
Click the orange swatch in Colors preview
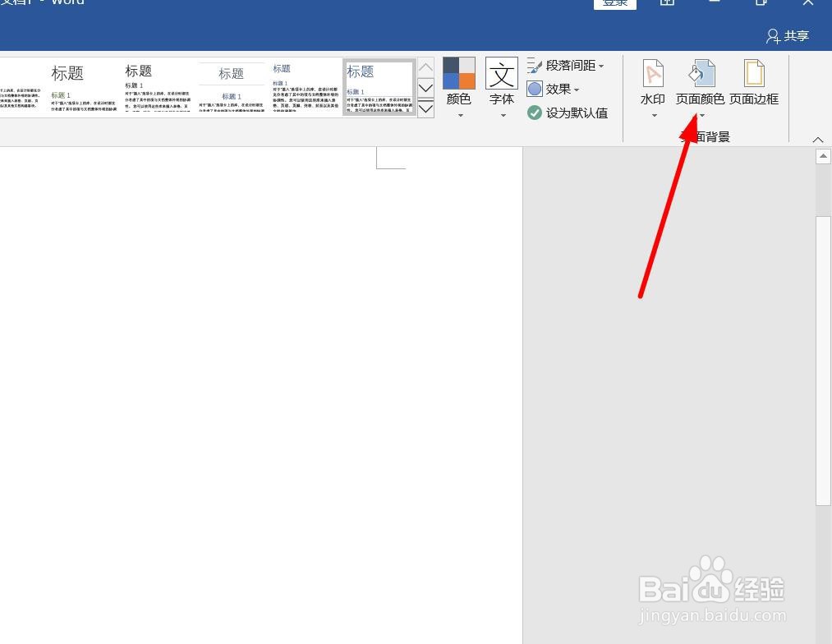[468, 82]
